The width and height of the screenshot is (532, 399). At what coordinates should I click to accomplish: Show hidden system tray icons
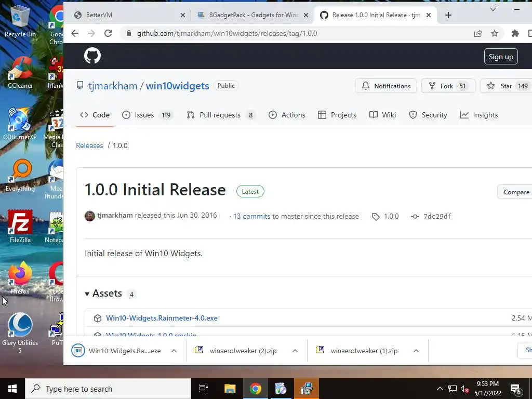pos(440,389)
